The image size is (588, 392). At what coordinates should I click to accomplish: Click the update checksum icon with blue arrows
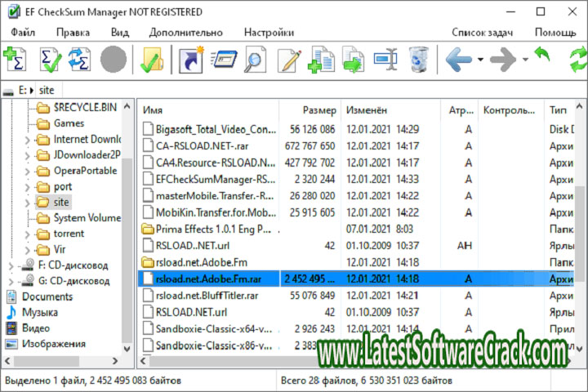pos(79,59)
